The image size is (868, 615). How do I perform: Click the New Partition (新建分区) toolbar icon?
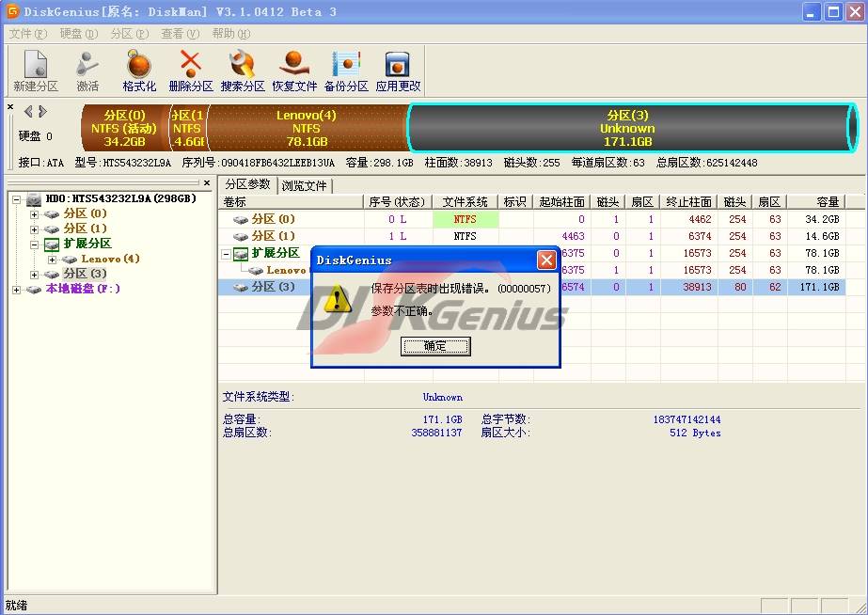(x=36, y=71)
